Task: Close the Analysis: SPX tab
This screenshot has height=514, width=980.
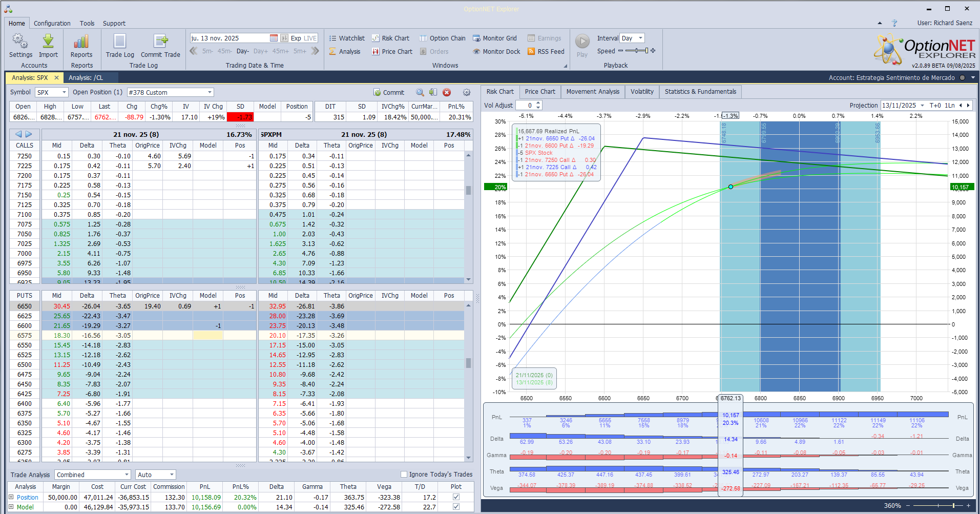Action: (56, 77)
